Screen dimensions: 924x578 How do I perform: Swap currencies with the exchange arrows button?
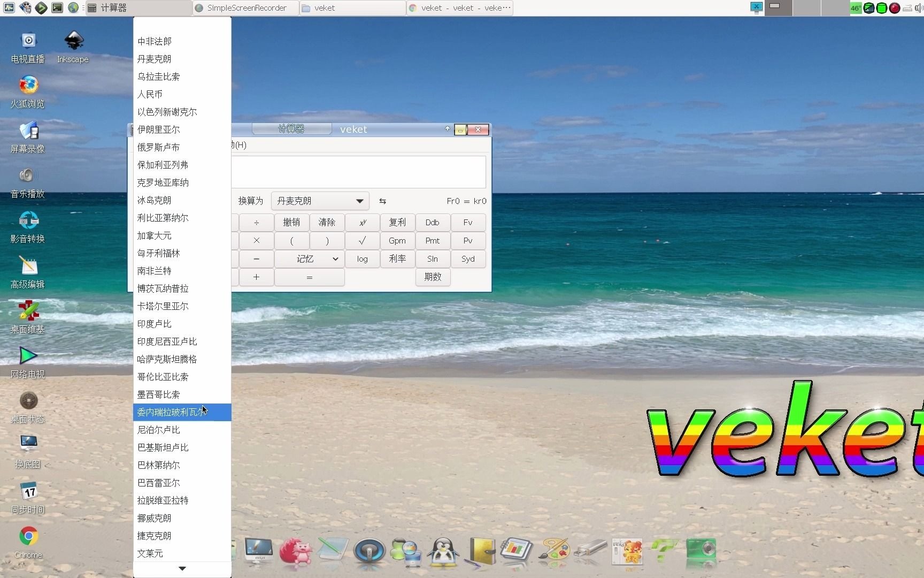[382, 201]
